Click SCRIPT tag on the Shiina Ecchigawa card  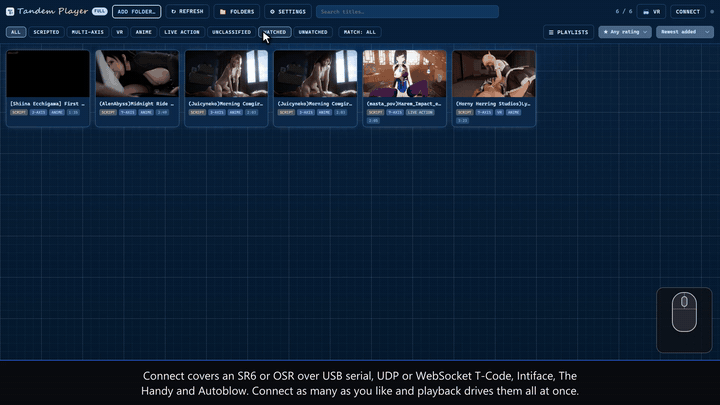click(19, 112)
